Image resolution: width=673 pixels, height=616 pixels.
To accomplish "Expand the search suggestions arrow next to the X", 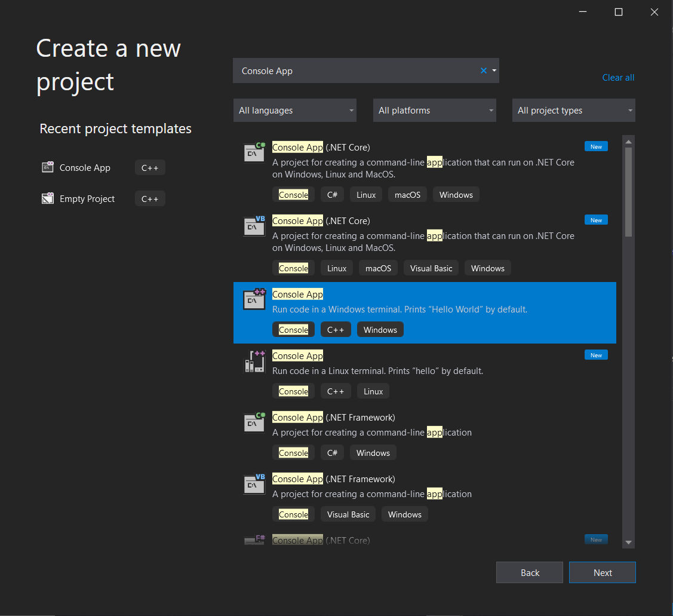I will pyautogui.click(x=493, y=70).
